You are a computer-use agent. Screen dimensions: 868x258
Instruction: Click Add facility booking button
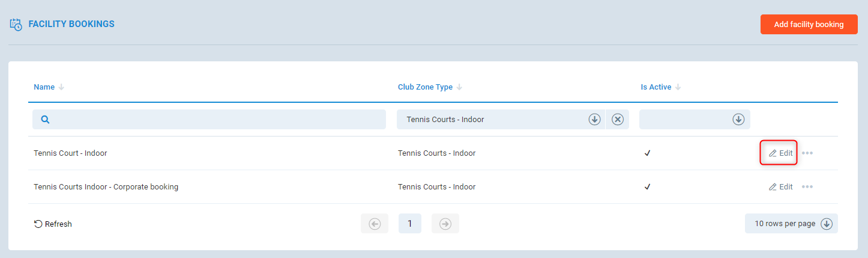point(809,25)
